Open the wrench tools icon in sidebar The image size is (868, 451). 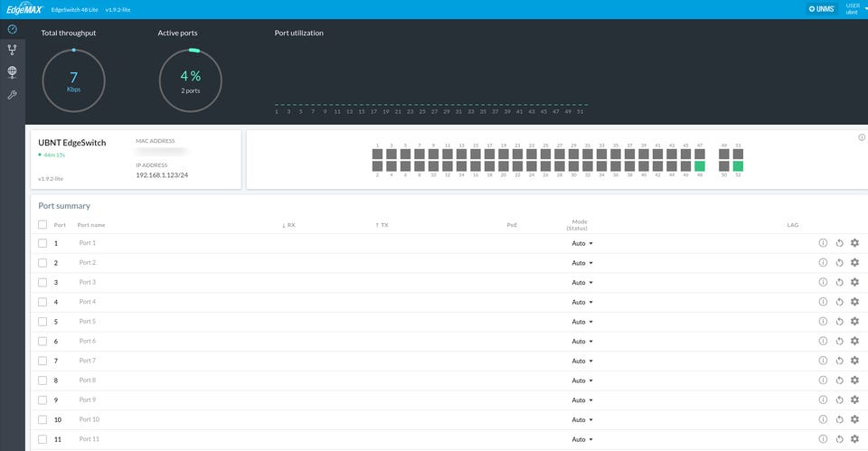coord(12,95)
